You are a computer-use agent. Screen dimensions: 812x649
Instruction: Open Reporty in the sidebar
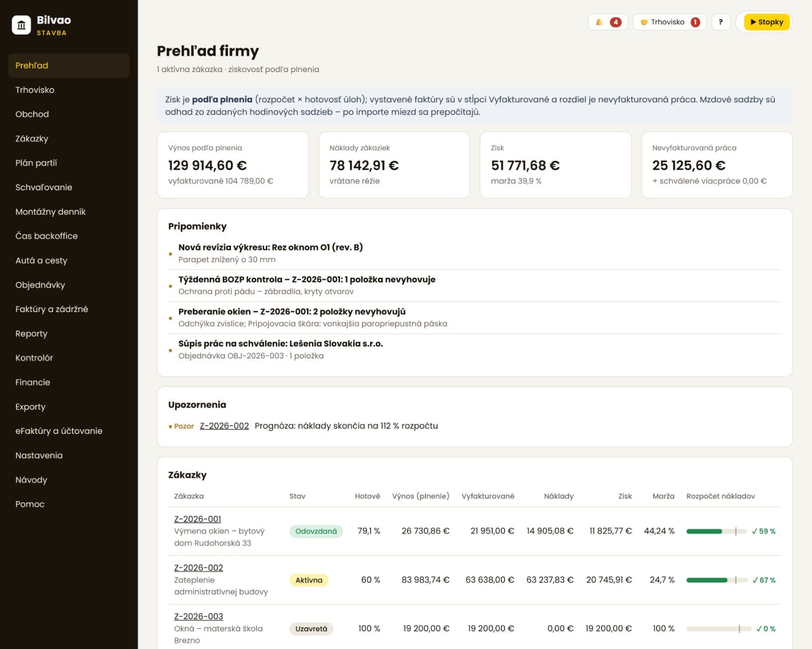(69, 333)
